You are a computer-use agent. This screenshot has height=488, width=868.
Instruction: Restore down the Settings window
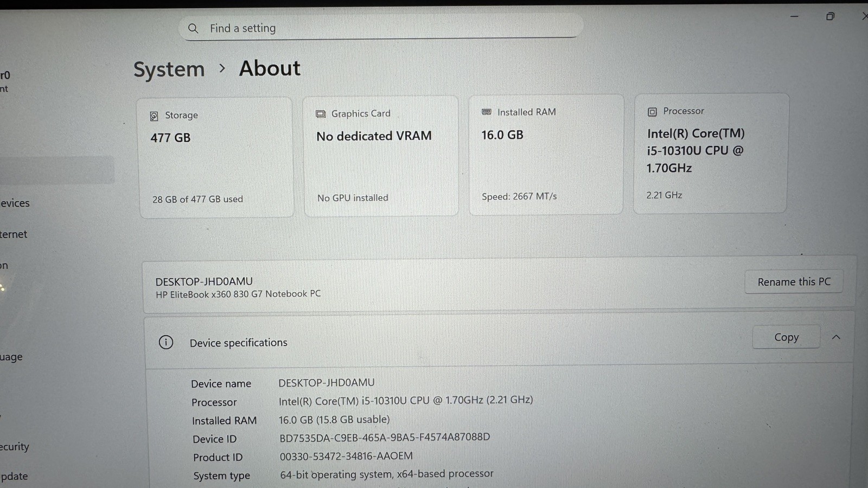(830, 16)
